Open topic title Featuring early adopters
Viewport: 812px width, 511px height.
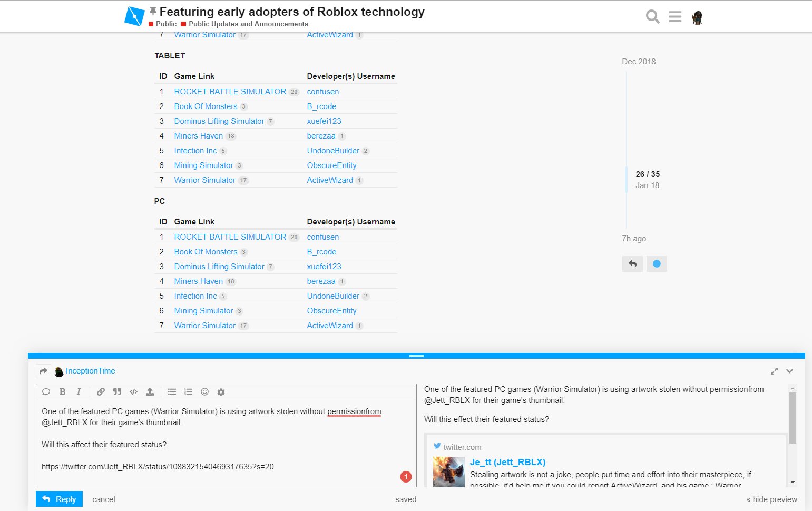[x=292, y=12]
